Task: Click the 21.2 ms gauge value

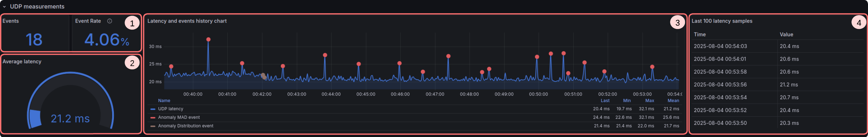Action: (x=70, y=119)
